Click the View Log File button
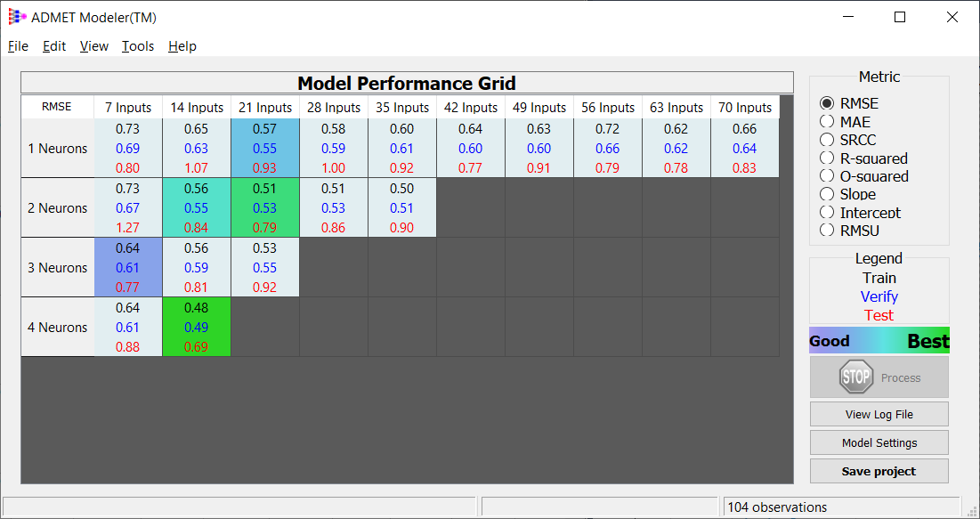This screenshot has width=980, height=519. coord(879,414)
